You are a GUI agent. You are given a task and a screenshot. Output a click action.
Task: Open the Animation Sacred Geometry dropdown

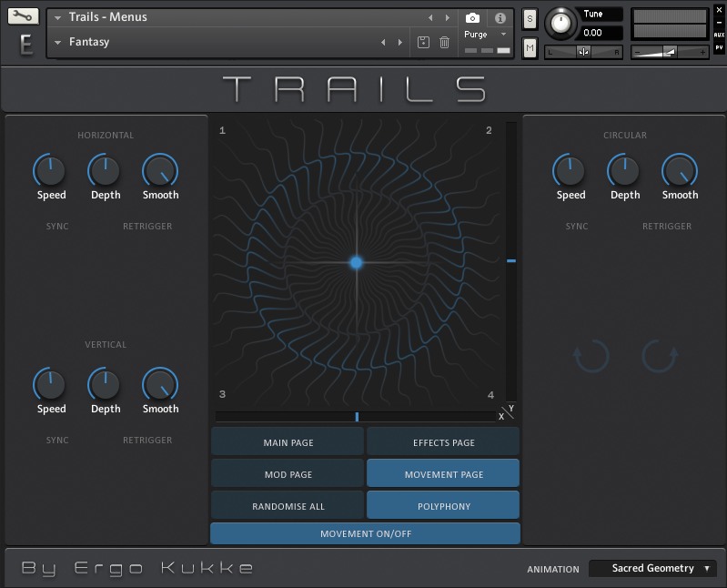click(652, 568)
